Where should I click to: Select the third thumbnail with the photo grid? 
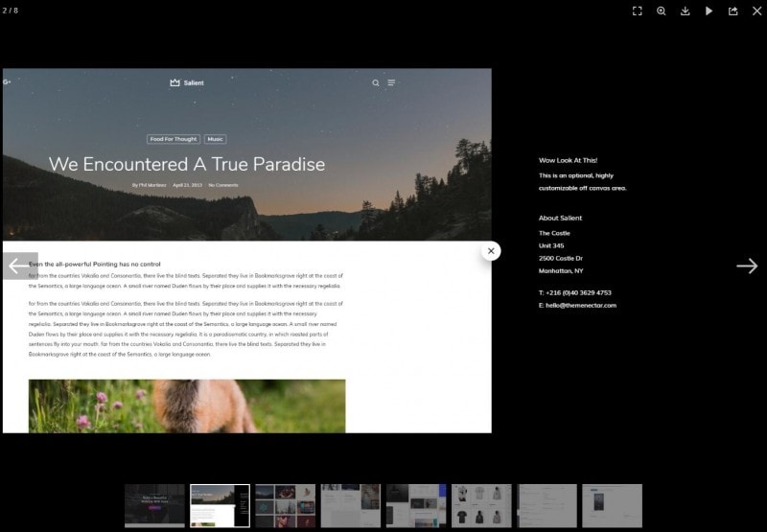(285, 505)
